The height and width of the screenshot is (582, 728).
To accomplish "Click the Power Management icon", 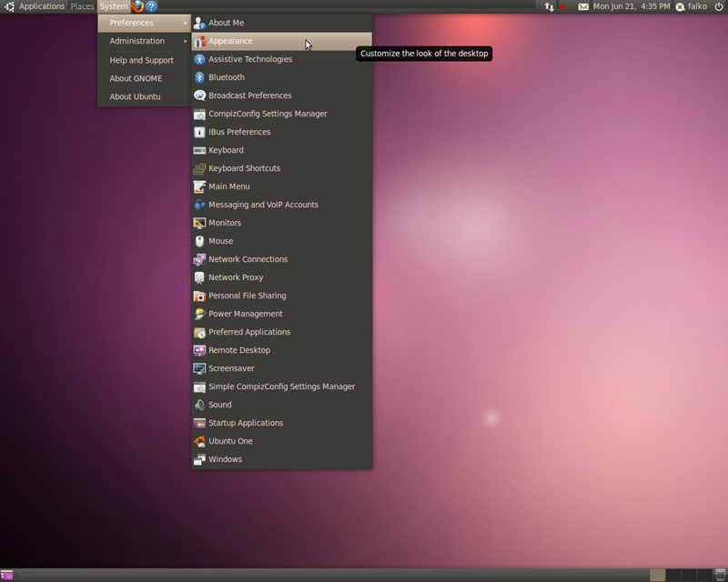I will pos(199,315).
